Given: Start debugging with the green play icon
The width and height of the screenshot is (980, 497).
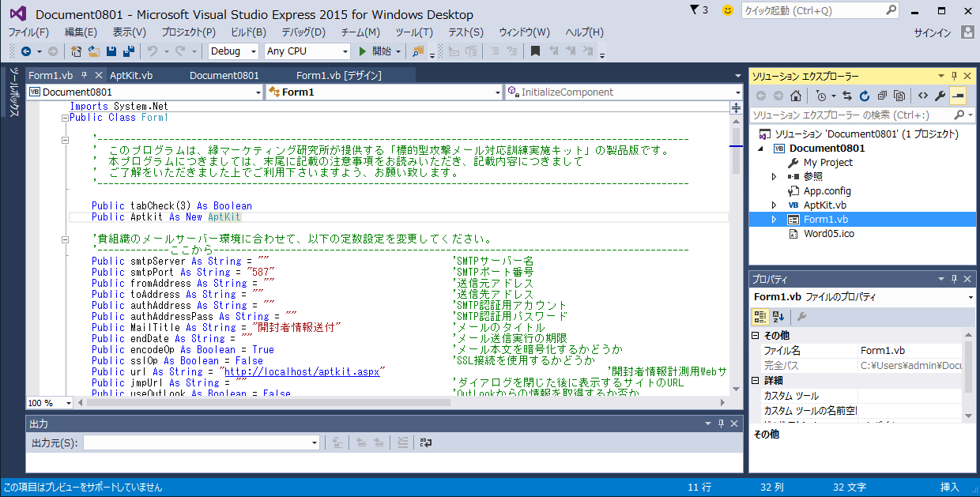Looking at the screenshot, I should pos(363,51).
